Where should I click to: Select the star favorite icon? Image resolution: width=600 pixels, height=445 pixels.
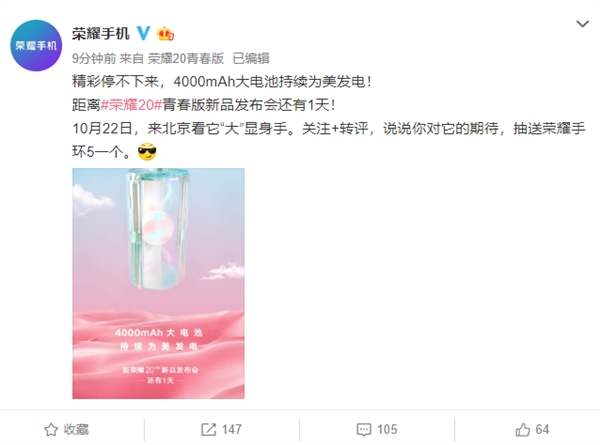click(x=51, y=430)
